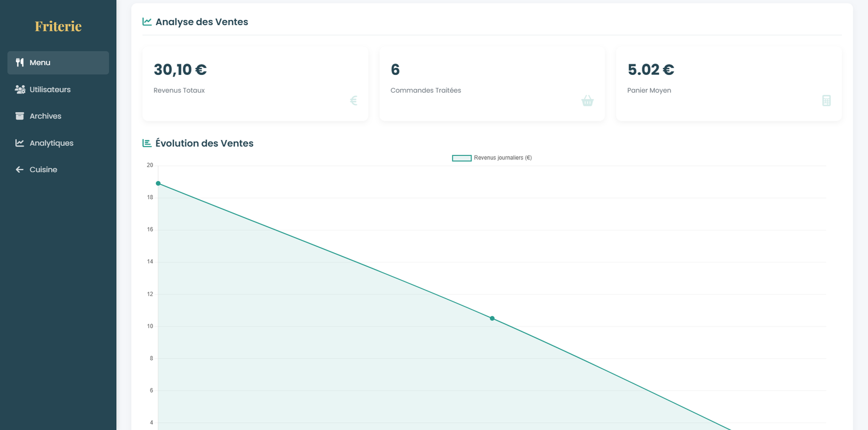Toggle the Revenus journaliers legend swatch
The image size is (868, 430).
coord(462,158)
